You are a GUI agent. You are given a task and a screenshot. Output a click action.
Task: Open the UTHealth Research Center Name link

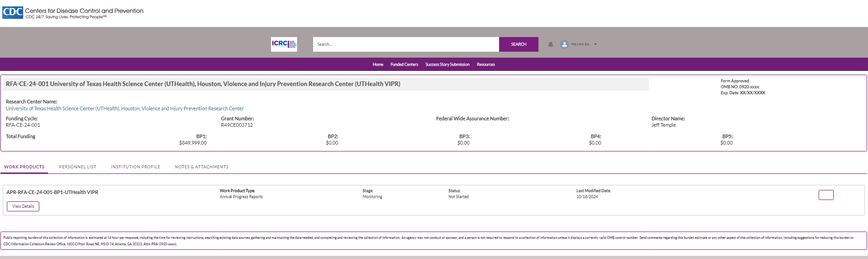tap(124, 109)
